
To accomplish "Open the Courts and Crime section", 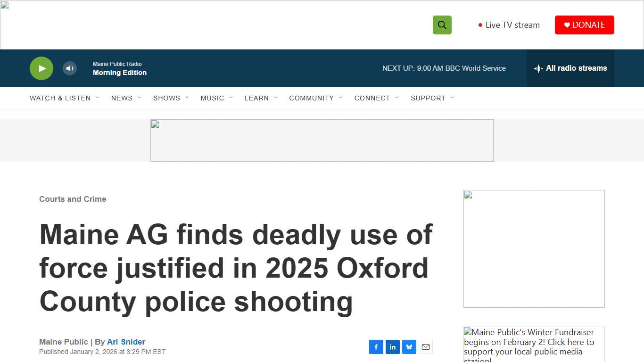I will 73,199.
